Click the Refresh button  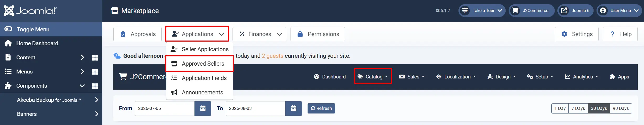[321, 108]
